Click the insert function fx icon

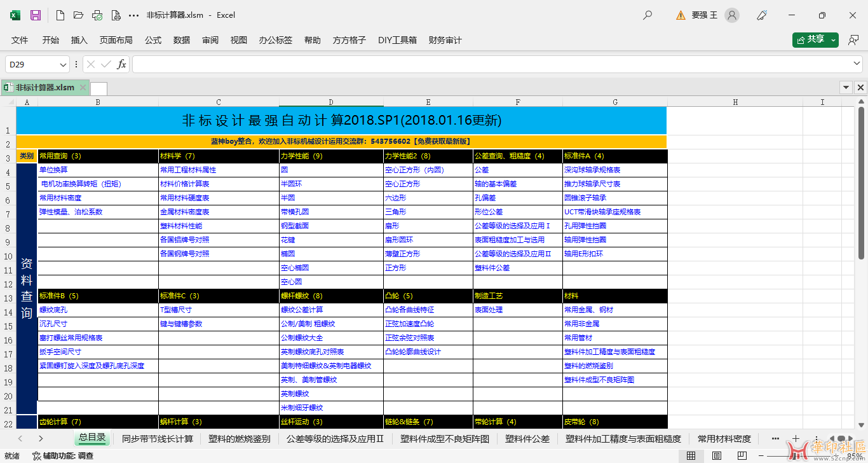(122, 64)
